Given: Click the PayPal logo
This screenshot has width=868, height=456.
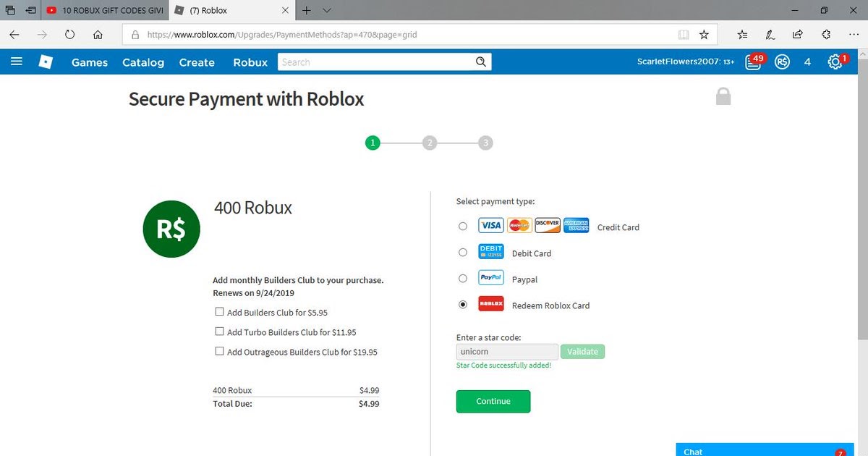Looking at the screenshot, I should click(x=490, y=278).
